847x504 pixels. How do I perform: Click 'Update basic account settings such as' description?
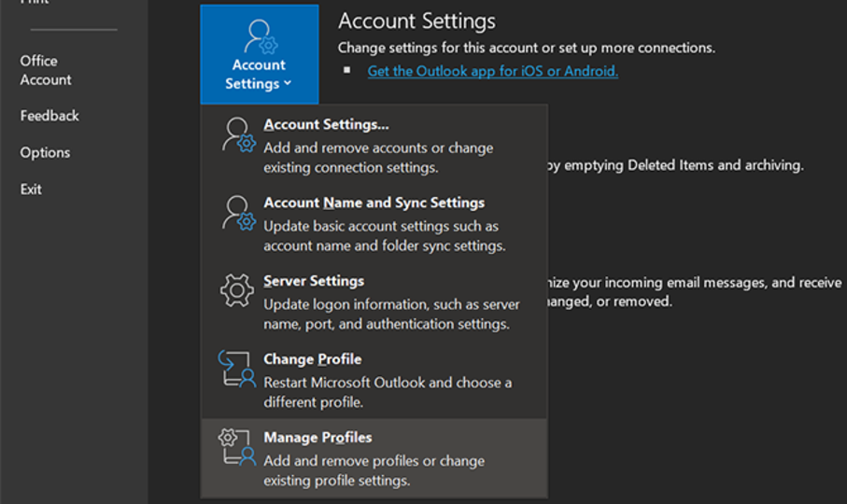(381, 226)
